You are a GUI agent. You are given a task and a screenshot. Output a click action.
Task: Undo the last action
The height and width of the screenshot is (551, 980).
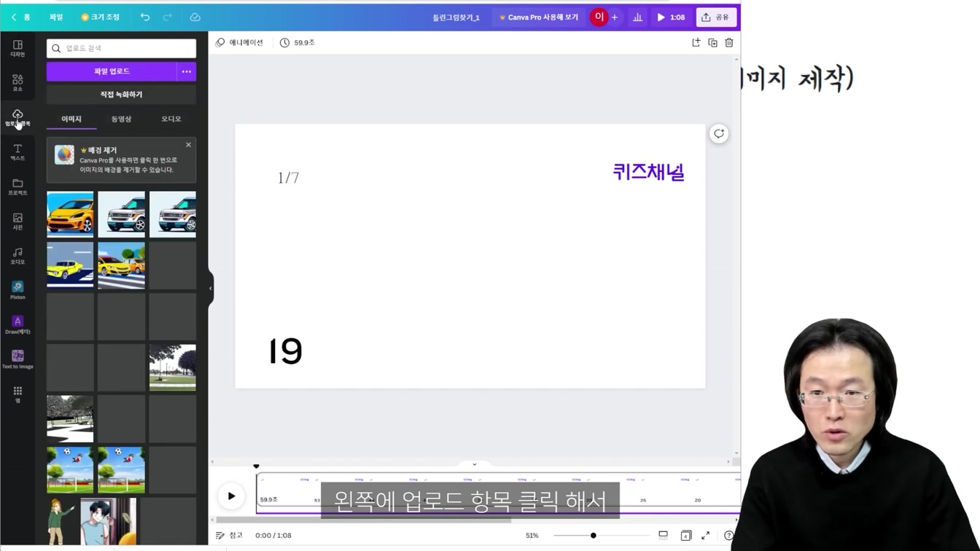(x=145, y=17)
